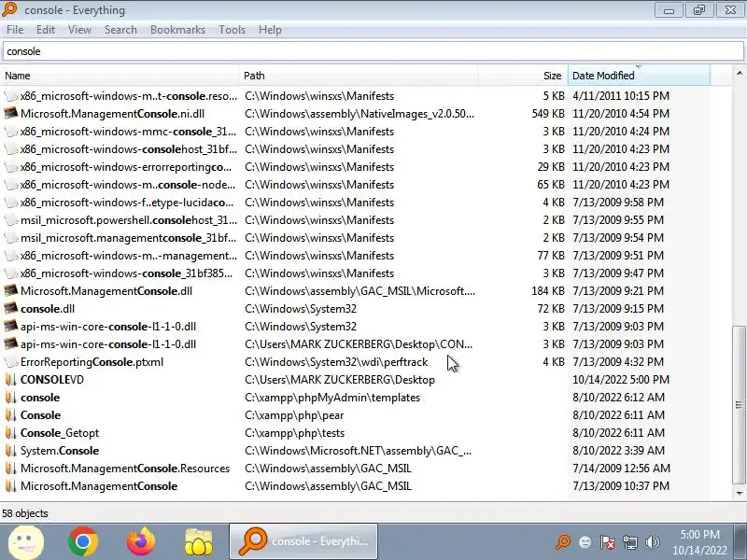
Task: Click the x86_microsoft-windows-console_31bf385... file name
Action: click(x=127, y=273)
